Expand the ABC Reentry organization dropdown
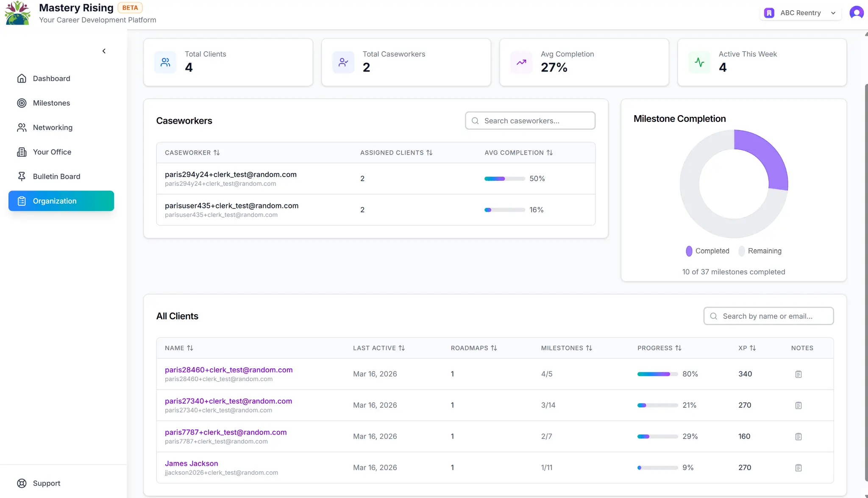The image size is (868, 498). click(801, 13)
